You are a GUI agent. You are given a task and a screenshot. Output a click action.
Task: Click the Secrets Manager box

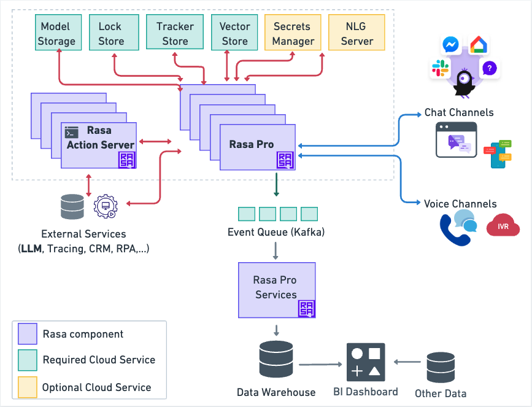click(x=292, y=34)
